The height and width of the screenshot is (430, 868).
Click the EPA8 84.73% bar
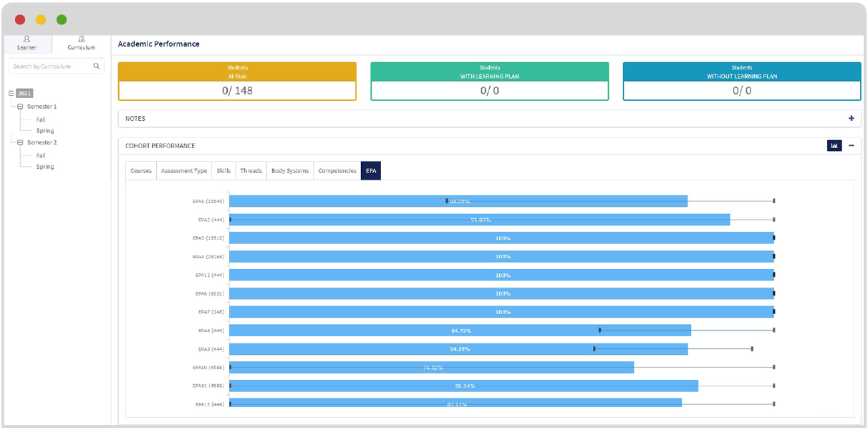(460, 331)
